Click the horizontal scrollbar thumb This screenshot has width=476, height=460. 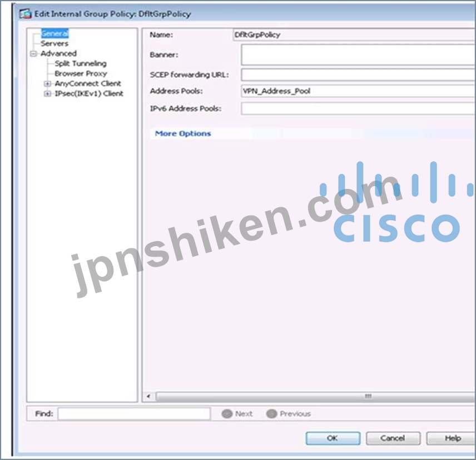(316, 396)
